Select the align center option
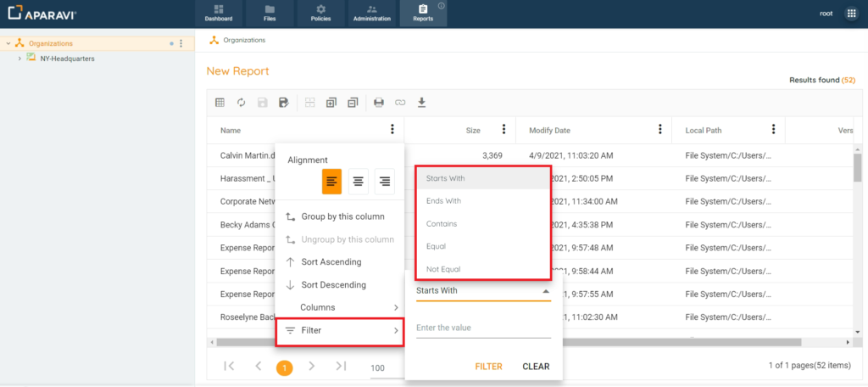This screenshot has width=868, height=387. (359, 181)
